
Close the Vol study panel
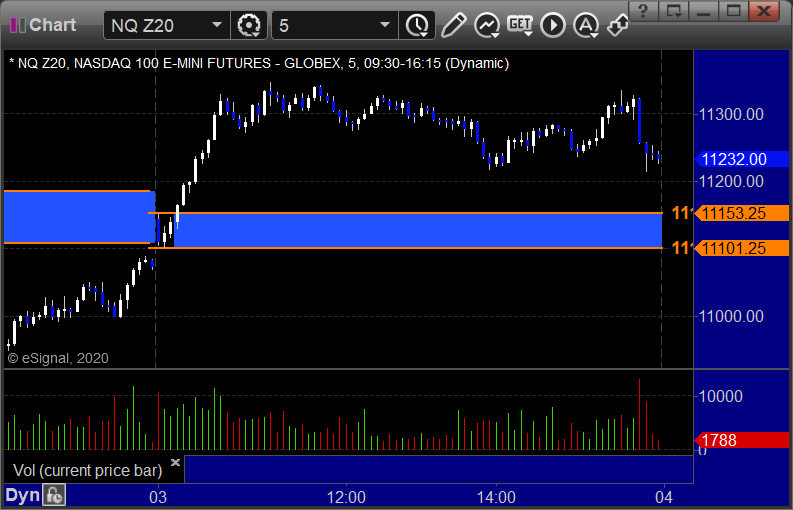pyautogui.click(x=175, y=462)
